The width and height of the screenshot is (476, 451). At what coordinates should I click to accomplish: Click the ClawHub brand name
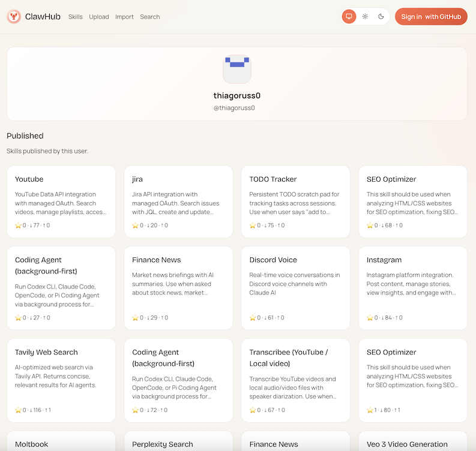click(43, 17)
